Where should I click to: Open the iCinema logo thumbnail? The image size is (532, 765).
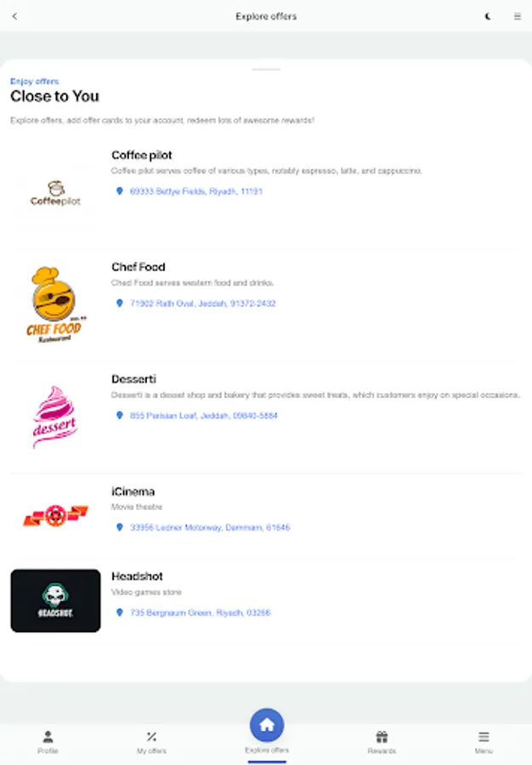coord(55,516)
